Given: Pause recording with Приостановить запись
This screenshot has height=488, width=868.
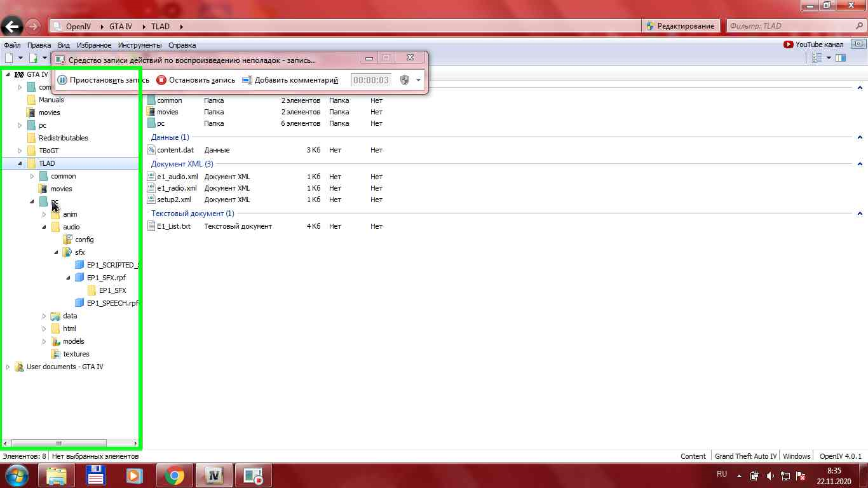Looking at the screenshot, I should [104, 80].
